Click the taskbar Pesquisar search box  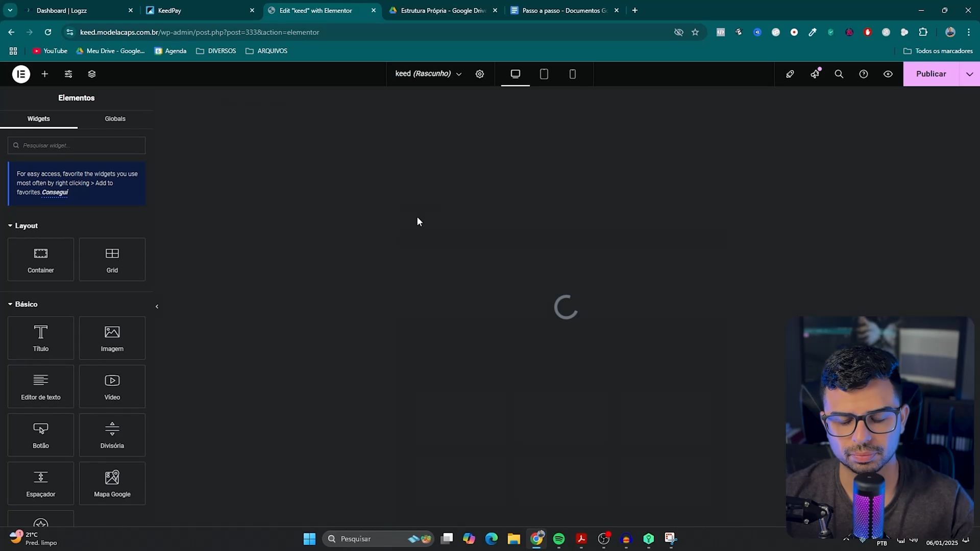click(378, 539)
